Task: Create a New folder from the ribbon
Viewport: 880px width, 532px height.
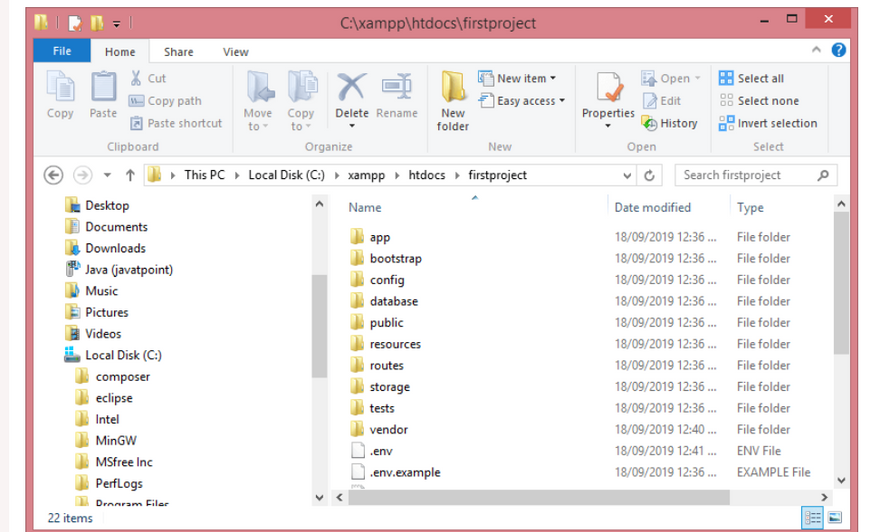Action: 453,98
